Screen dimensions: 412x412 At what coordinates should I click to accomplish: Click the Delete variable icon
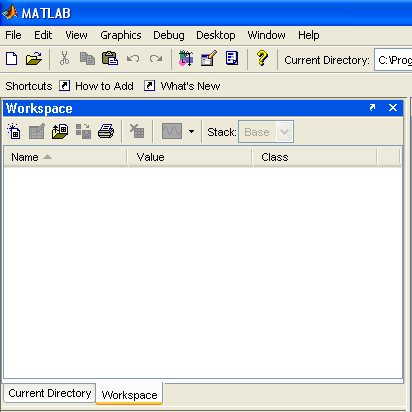(x=137, y=131)
